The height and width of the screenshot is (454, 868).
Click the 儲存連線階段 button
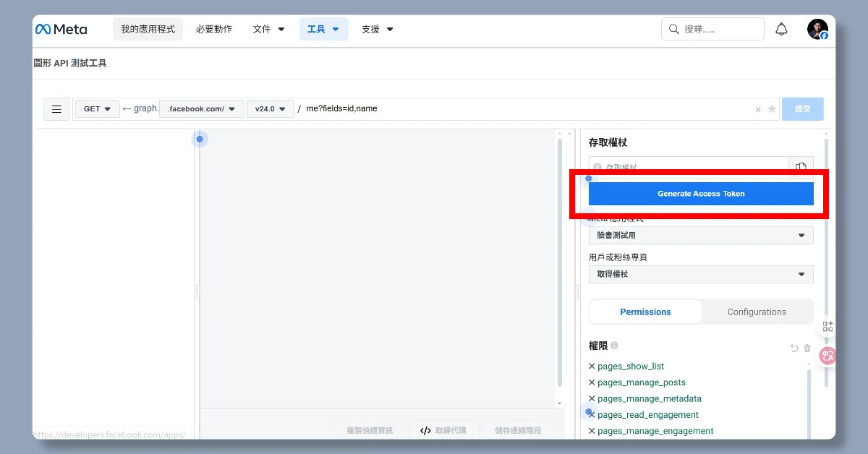(x=519, y=430)
